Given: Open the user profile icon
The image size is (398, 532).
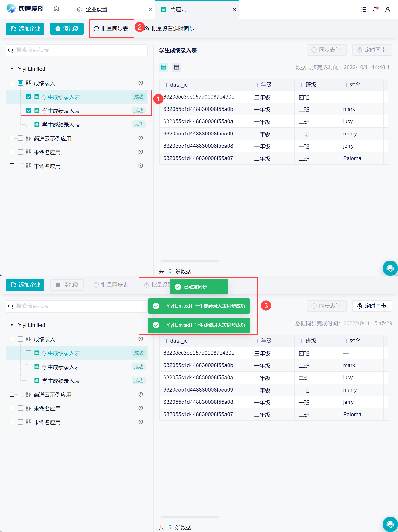Looking at the screenshot, I should [x=387, y=10].
